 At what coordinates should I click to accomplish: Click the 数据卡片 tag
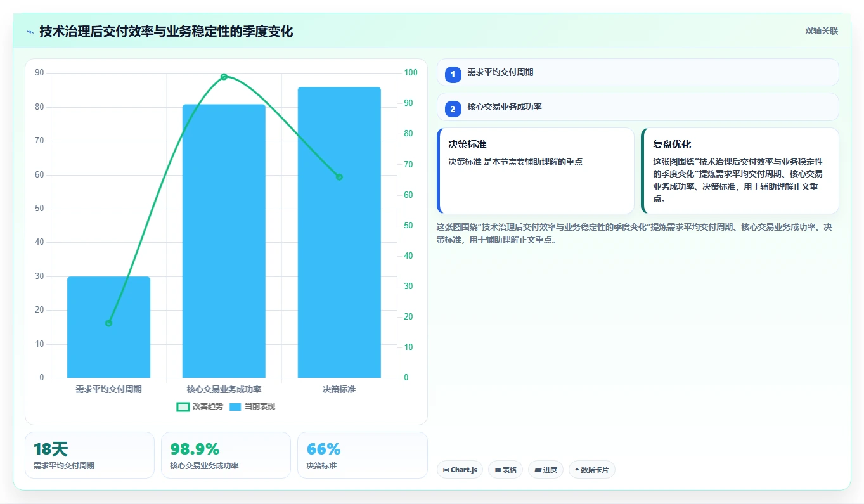592,470
